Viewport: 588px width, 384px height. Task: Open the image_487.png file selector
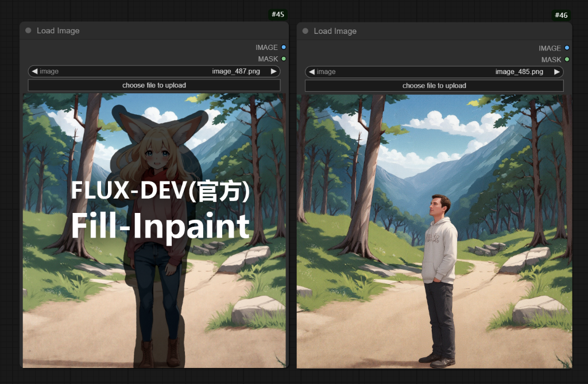154,71
